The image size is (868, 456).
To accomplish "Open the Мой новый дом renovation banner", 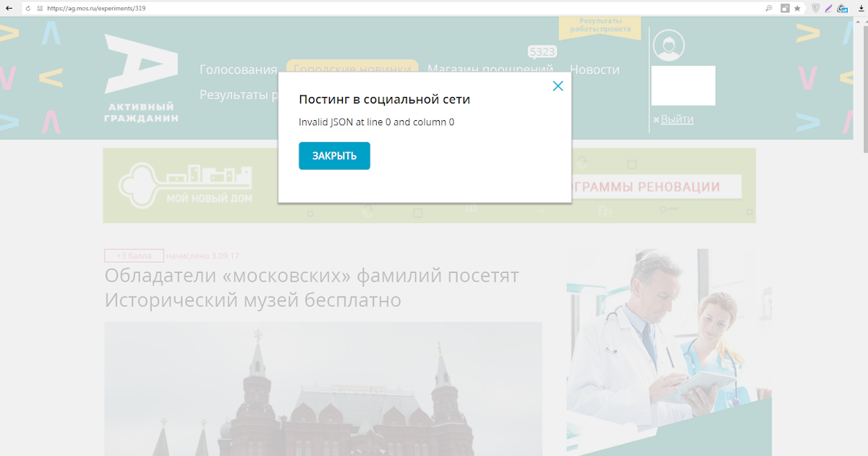I will click(x=429, y=185).
